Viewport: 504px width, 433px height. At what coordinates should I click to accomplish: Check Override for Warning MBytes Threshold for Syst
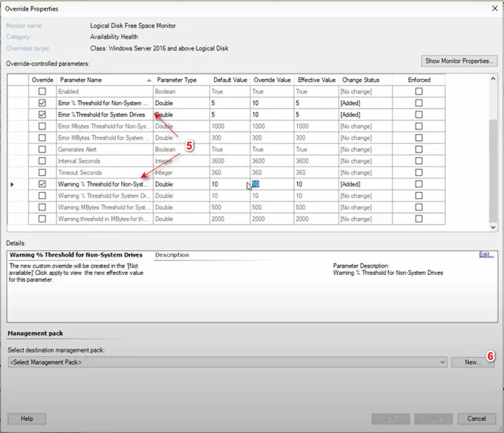click(x=42, y=207)
